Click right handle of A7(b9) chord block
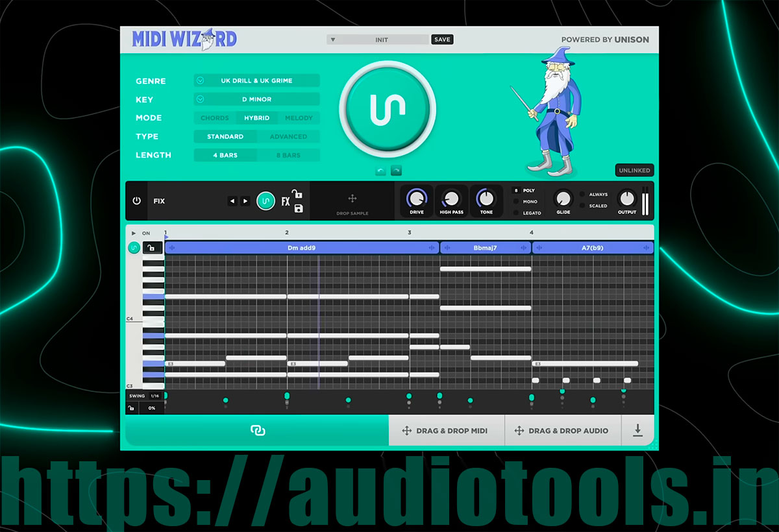This screenshot has height=532, width=779. coord(647,248)
